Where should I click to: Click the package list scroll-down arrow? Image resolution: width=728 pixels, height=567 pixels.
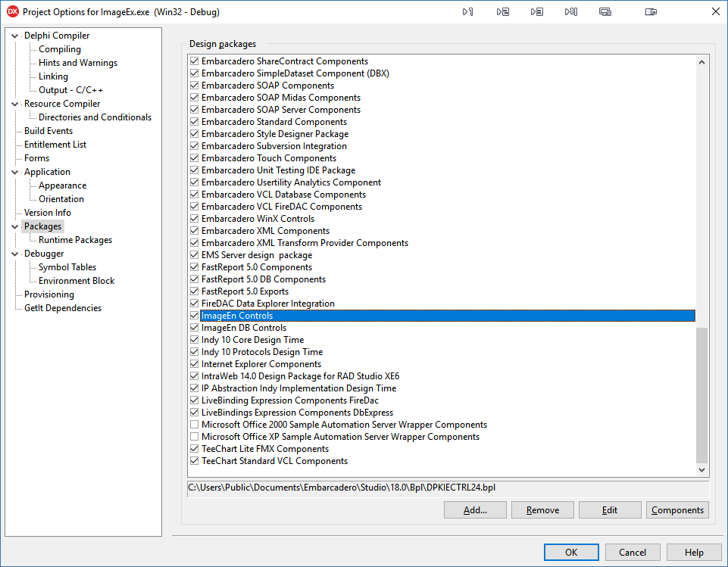(x=701, y=469)
